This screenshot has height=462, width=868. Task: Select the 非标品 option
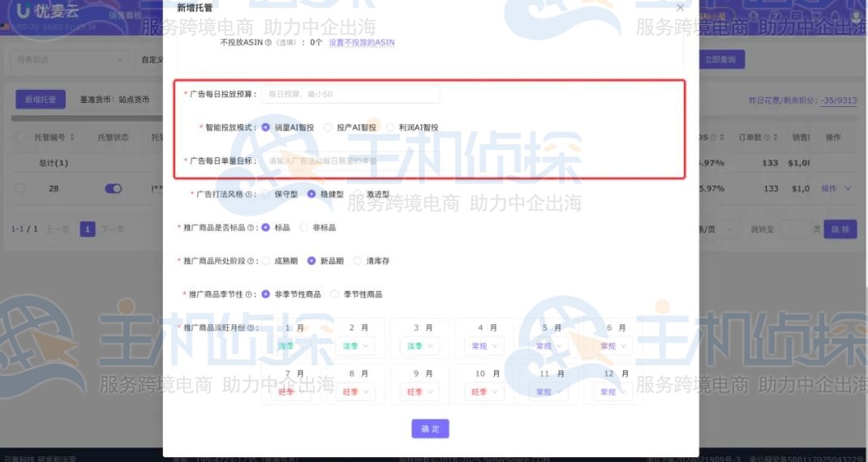coord(304,228)
